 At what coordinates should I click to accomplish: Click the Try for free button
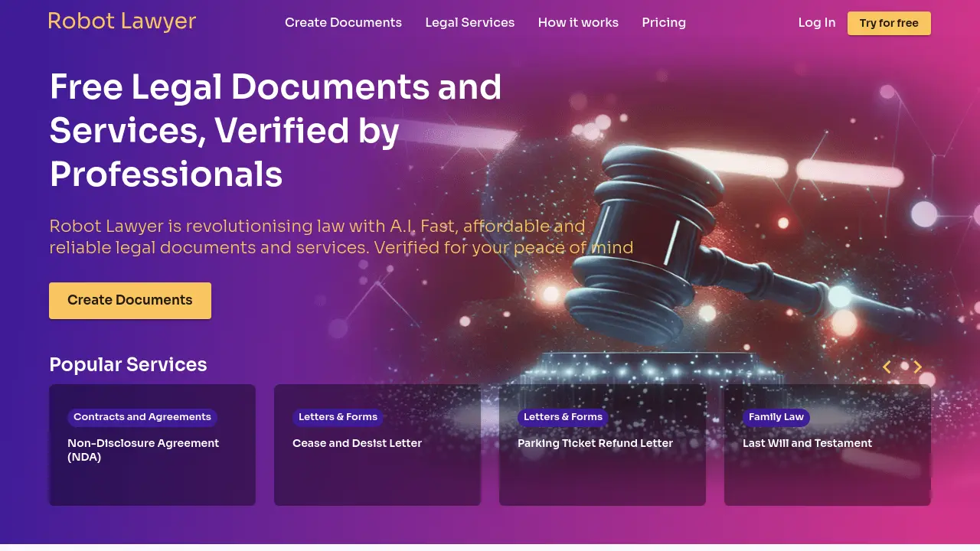(x=889, y=23)
